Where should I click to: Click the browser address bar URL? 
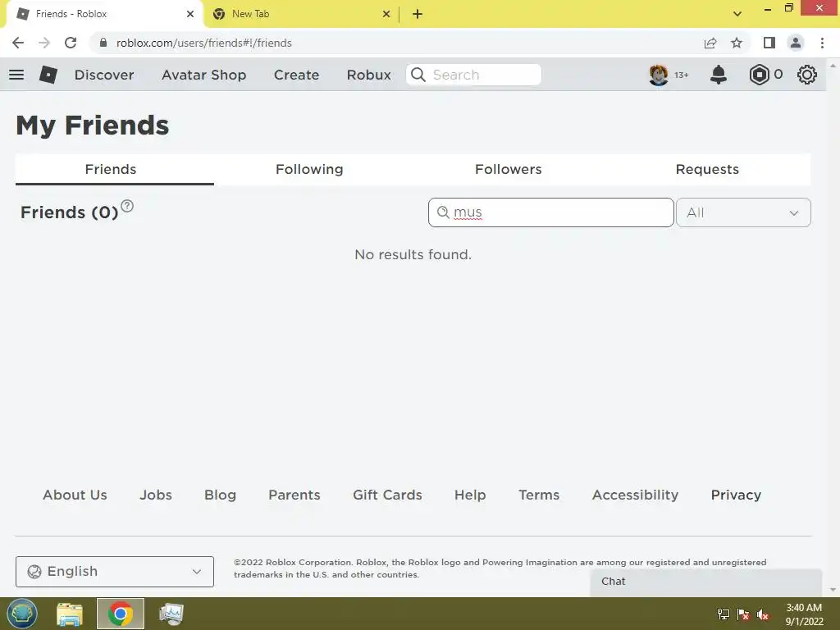tap(204, 43)
